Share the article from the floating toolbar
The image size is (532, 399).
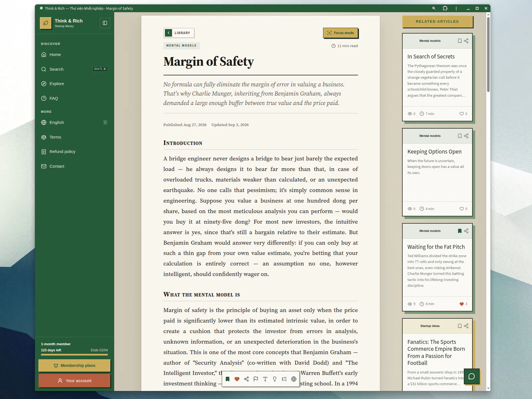coord(246,379)
